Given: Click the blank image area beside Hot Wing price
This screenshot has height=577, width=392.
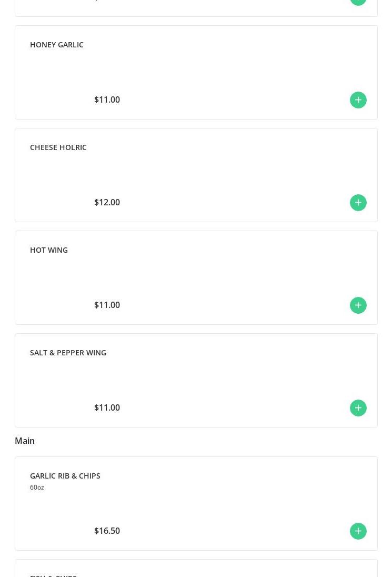Looking at the screenshot, I should (x=59, y=295).
